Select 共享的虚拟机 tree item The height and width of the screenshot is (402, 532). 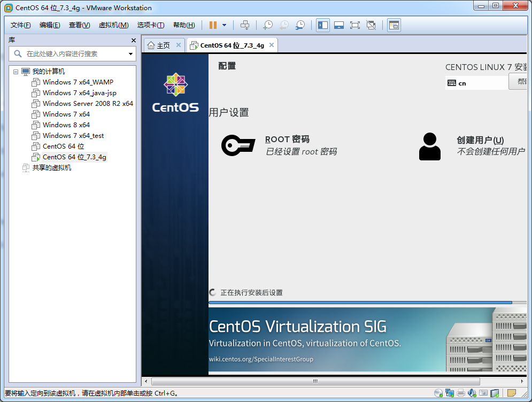click(x=51, y=167)
